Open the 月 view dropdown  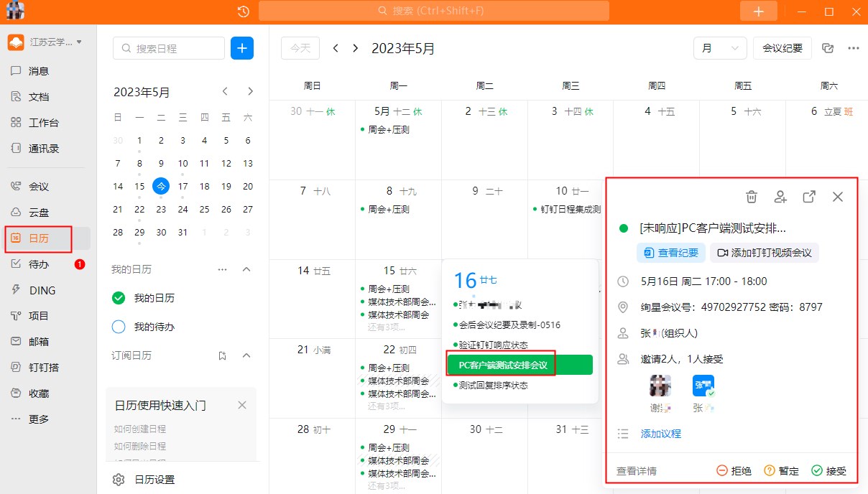[719, 48]
